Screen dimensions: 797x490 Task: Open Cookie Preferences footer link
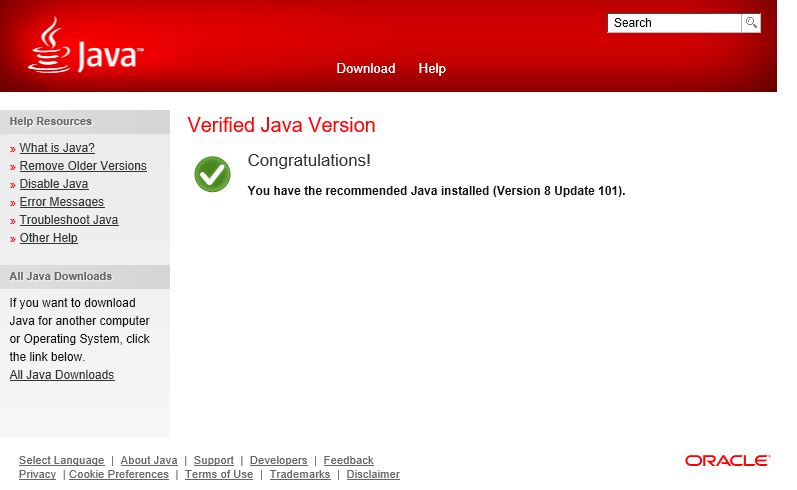click(119, 474)
